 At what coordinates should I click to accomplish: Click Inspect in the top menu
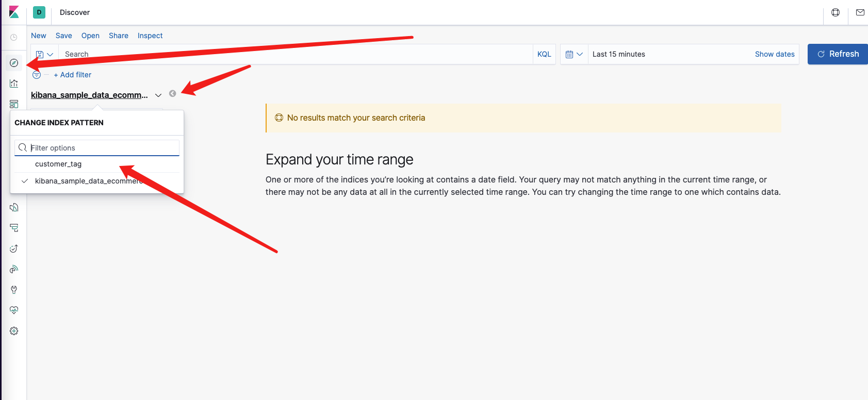(x=150, y=36)
